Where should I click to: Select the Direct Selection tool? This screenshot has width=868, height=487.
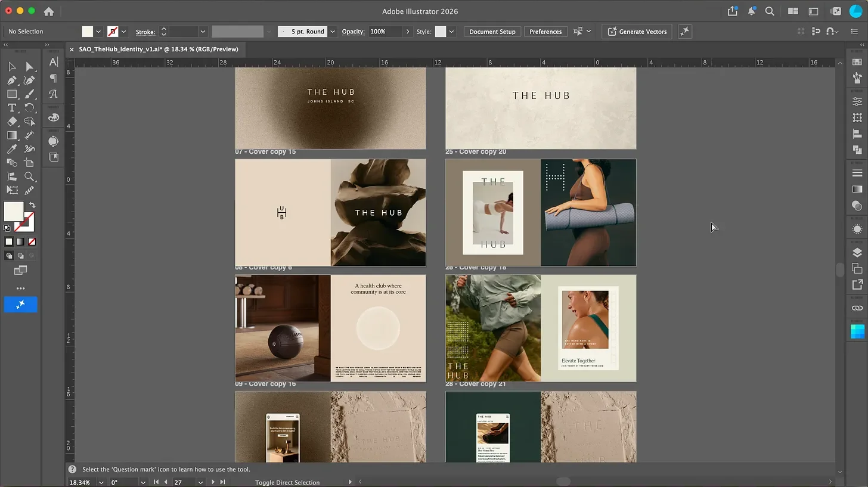click(29, 67)
